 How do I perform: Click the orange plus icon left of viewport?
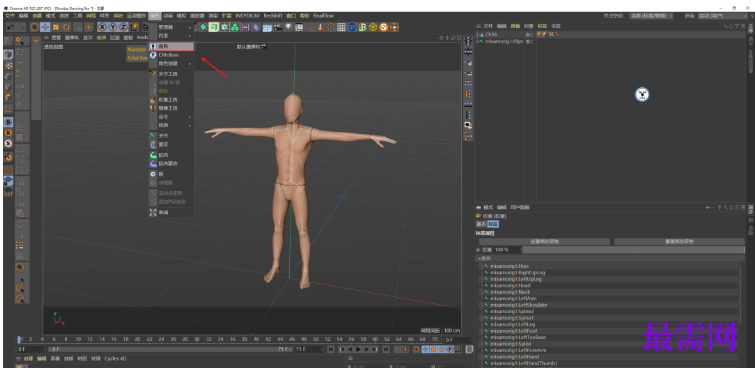[36, 41]
